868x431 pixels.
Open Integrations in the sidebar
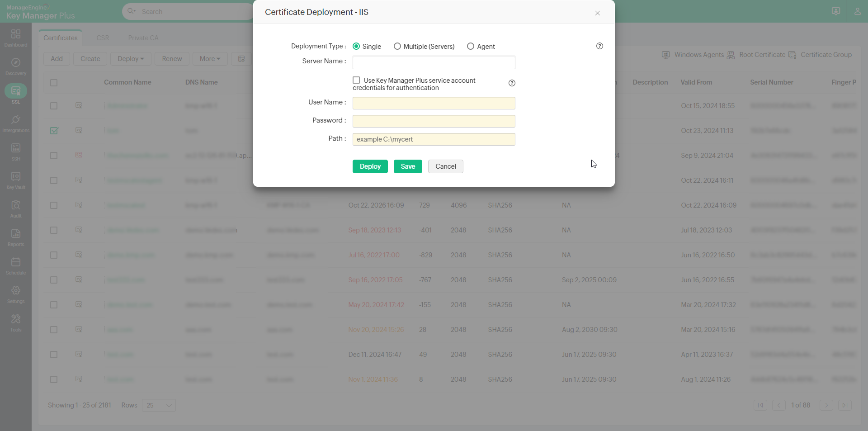tap(16, 123)
